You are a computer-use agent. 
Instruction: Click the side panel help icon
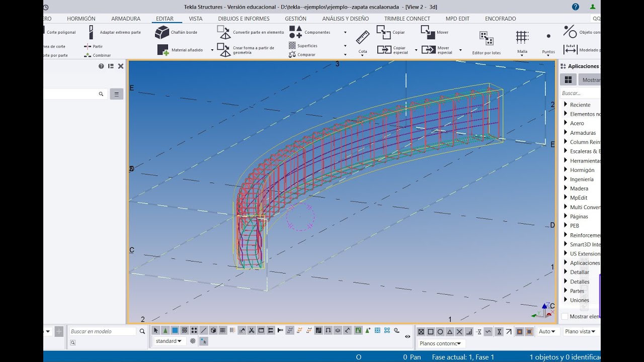point(101,66)
